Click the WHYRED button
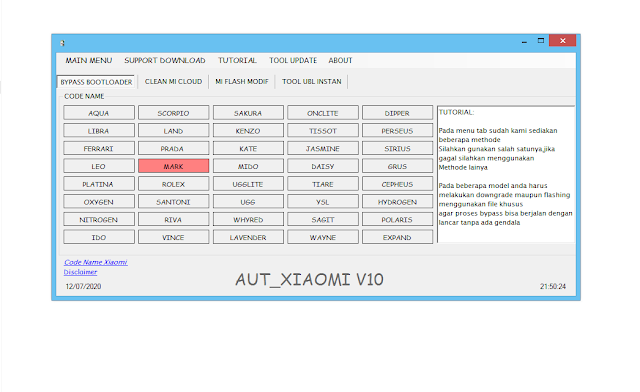The height and width of the screenshot is (392, 640). (248, 219)
